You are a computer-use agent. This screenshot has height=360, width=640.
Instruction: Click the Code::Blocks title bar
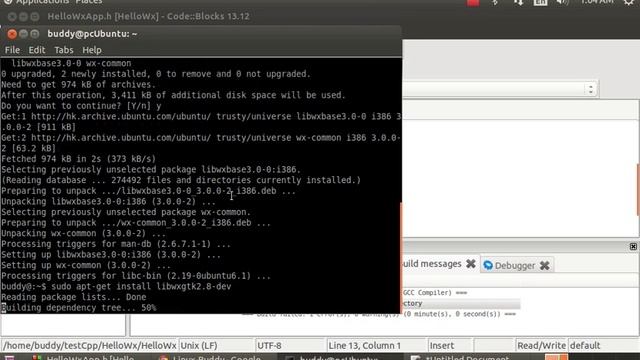(x=148, y=16)
